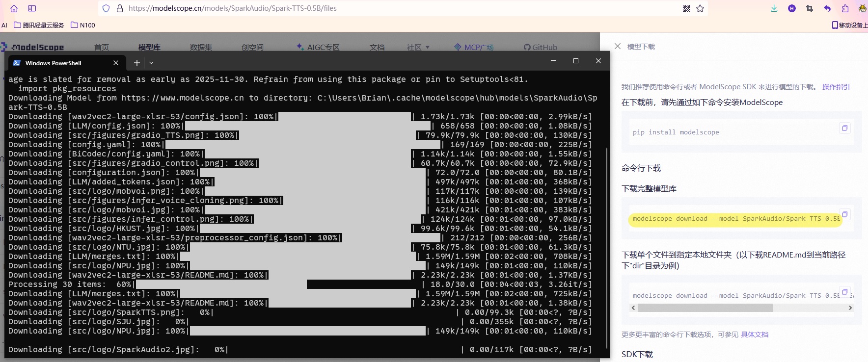Copy the single-file download command

(844, 292)
